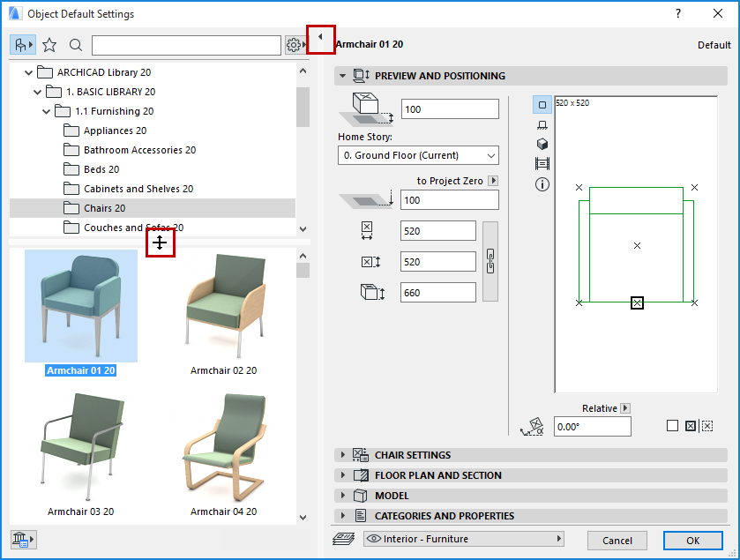Expand the Chair Settings panel
Screen dimensions: 740x560
point(342,455)
